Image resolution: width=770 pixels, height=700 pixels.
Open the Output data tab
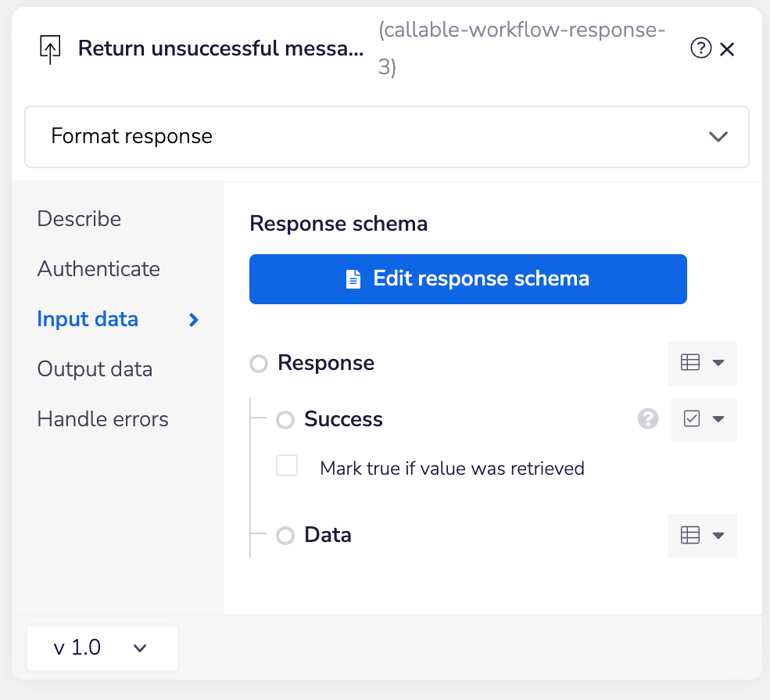tap(95, 369)
